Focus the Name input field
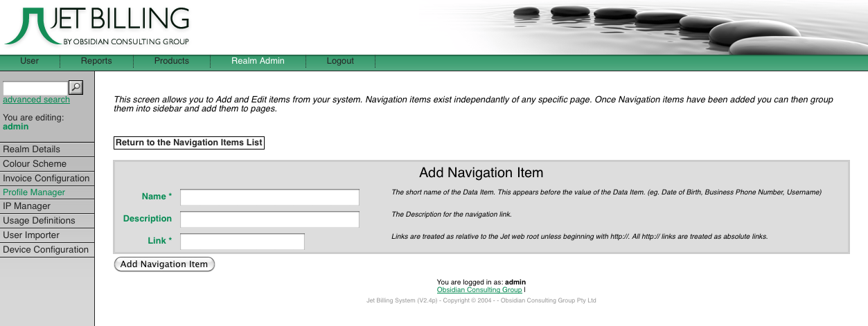This screenshot has height=326, width=868. (x=269, y=197)
